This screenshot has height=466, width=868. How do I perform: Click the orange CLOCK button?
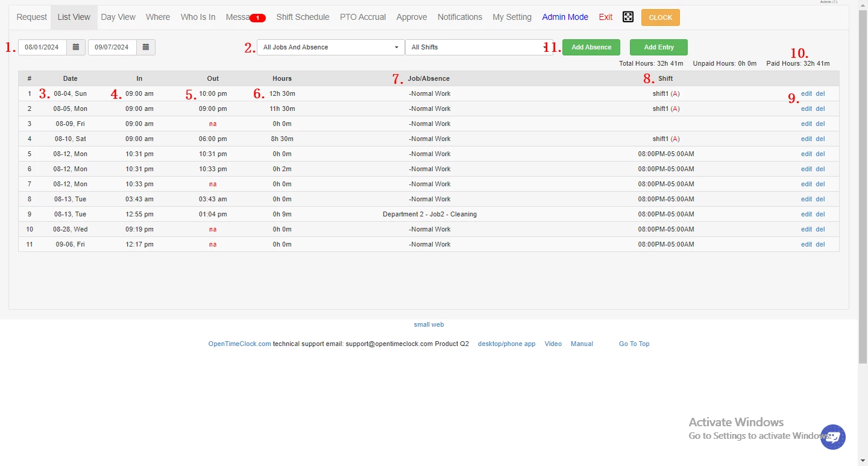pyautogui.click(x=660, y=17)
